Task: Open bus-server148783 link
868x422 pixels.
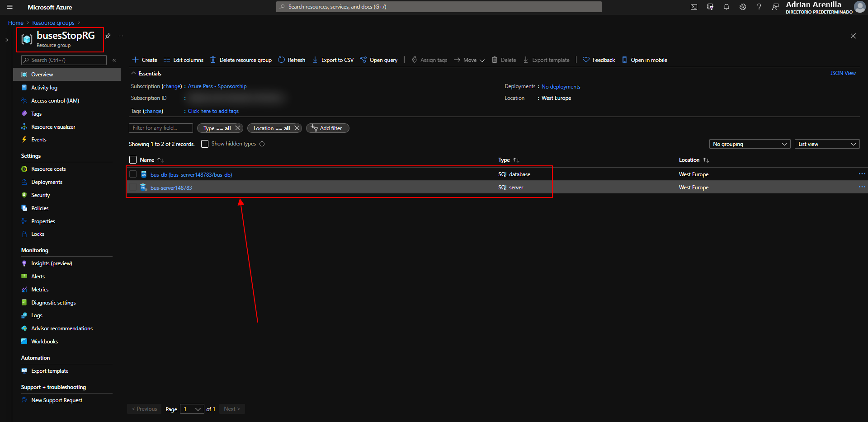Action: click(x=171, y=188)
